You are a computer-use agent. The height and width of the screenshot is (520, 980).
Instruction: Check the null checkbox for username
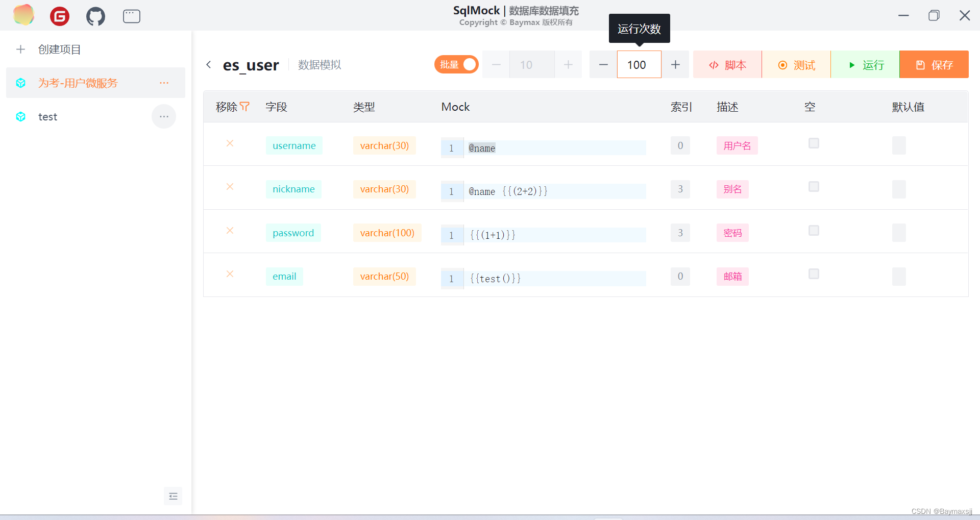814,143
